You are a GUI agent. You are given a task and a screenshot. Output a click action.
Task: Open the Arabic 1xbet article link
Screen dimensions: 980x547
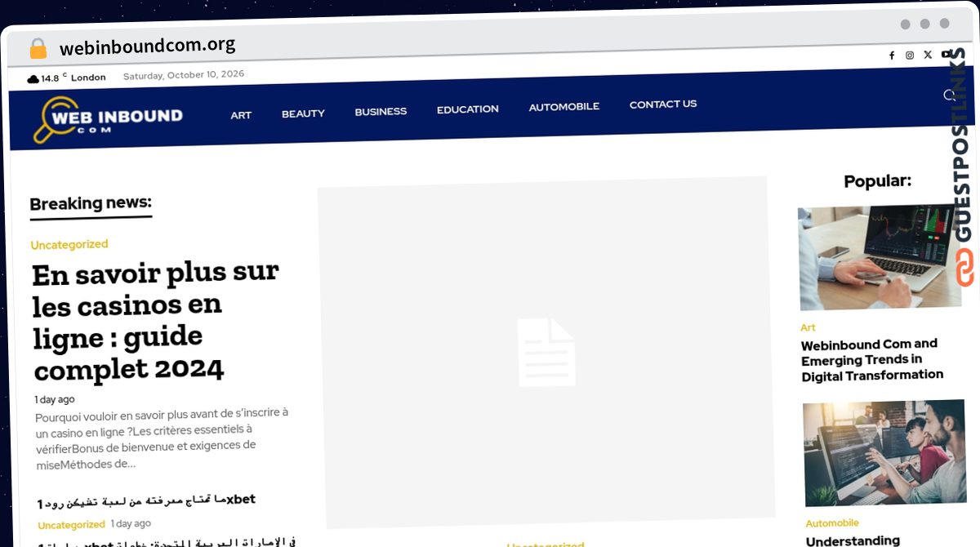[147, 500]
